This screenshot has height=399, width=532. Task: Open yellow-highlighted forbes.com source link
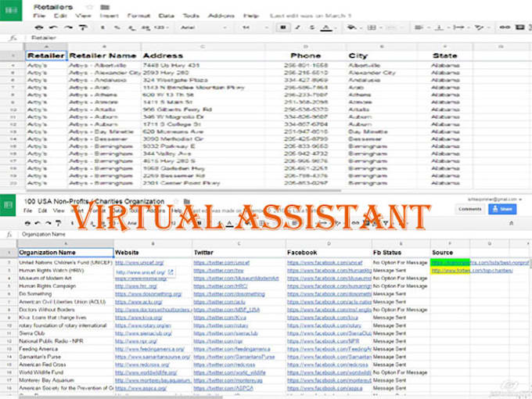[x=473, y=271]
